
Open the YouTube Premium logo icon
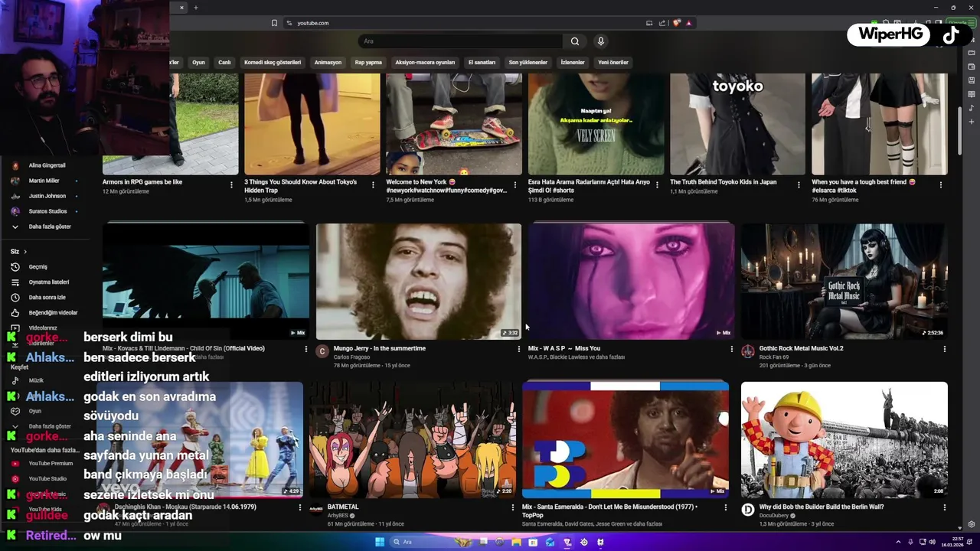click(x=15, y=463)
